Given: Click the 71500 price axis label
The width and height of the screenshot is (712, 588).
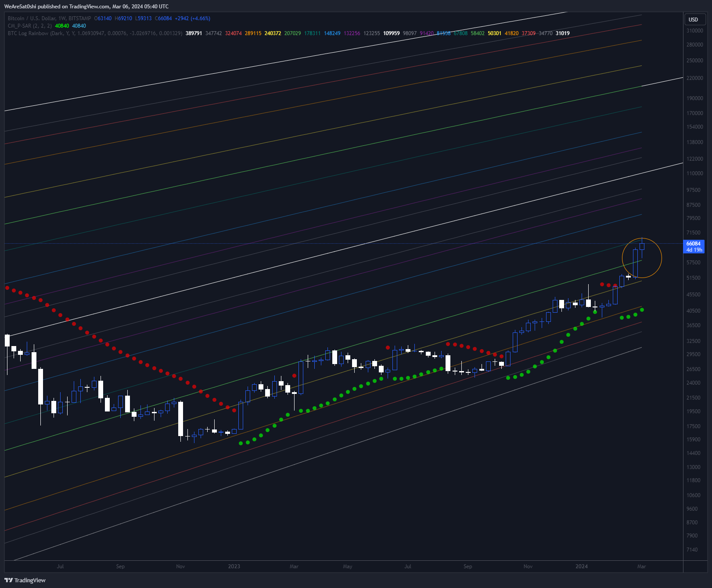Looking at the screenshot, I should [694, 233].
